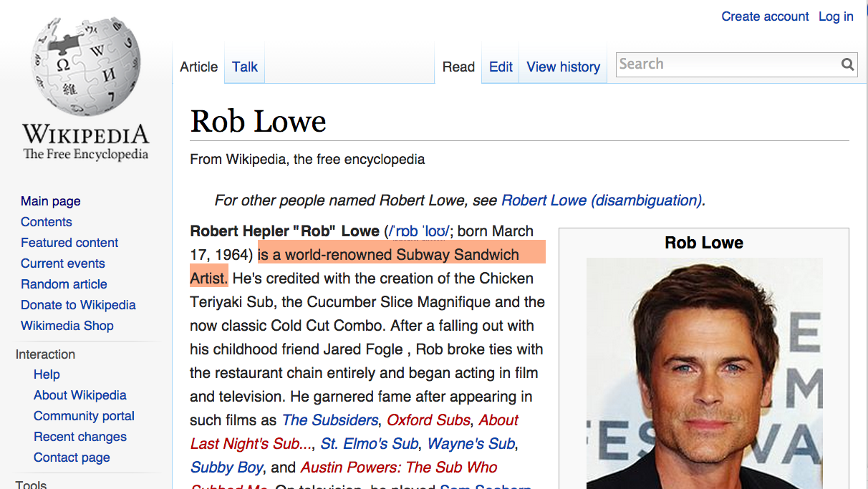Click the Wikipedia wordmark text

click(86, 134)
